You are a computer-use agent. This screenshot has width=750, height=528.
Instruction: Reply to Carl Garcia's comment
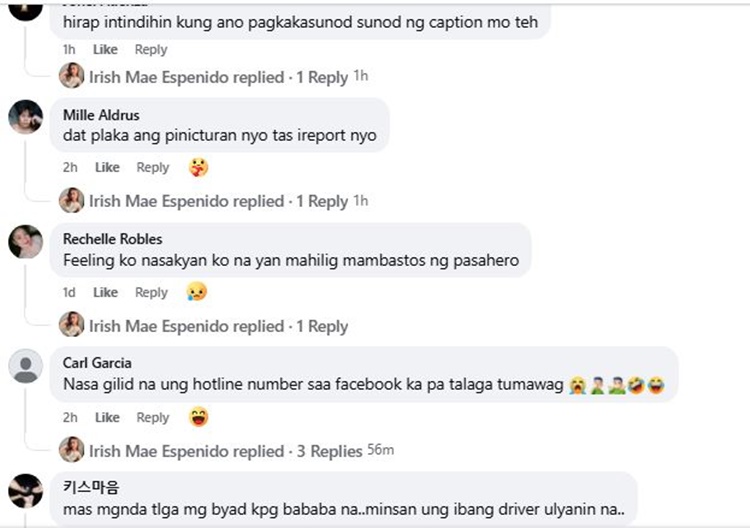(x=153, y=418)
